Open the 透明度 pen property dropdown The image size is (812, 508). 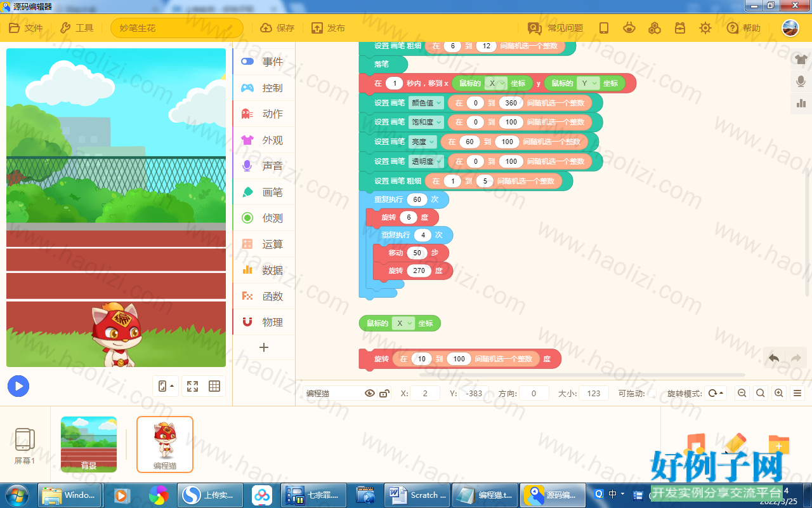tap(426, 161)
